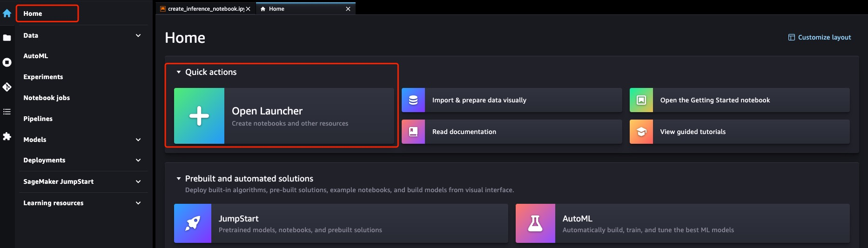Click the AutoML flask icon
The image size is (868, 248).
tap(535, 223)
